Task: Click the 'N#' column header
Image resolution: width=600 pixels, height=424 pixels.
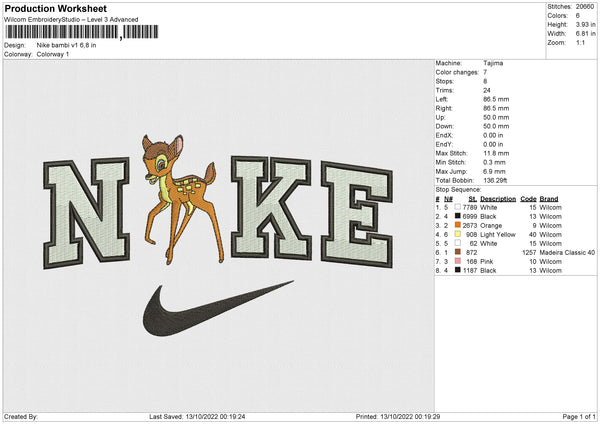Action: (448, 199)
